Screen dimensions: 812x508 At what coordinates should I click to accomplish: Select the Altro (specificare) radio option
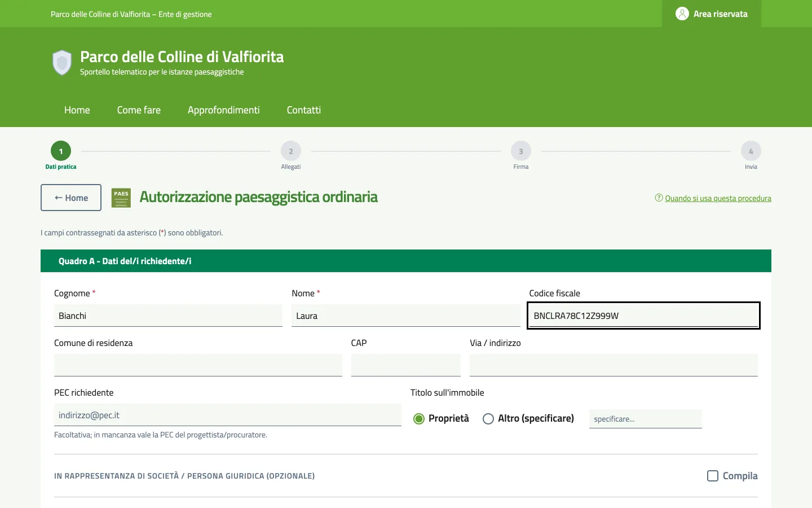(488, 418)
